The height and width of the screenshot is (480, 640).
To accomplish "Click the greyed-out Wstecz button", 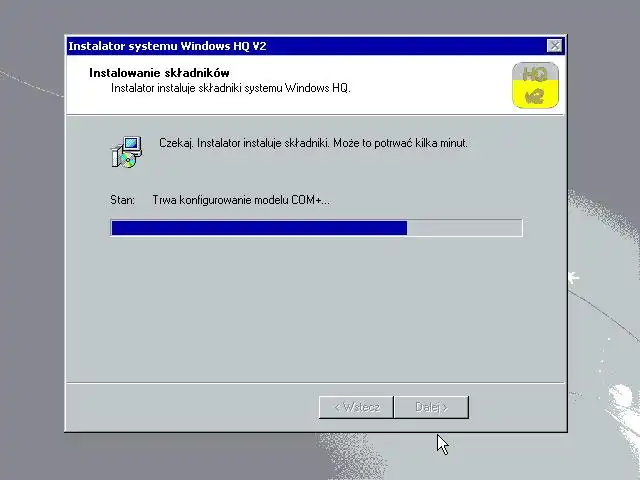I will tap(356, 407).
